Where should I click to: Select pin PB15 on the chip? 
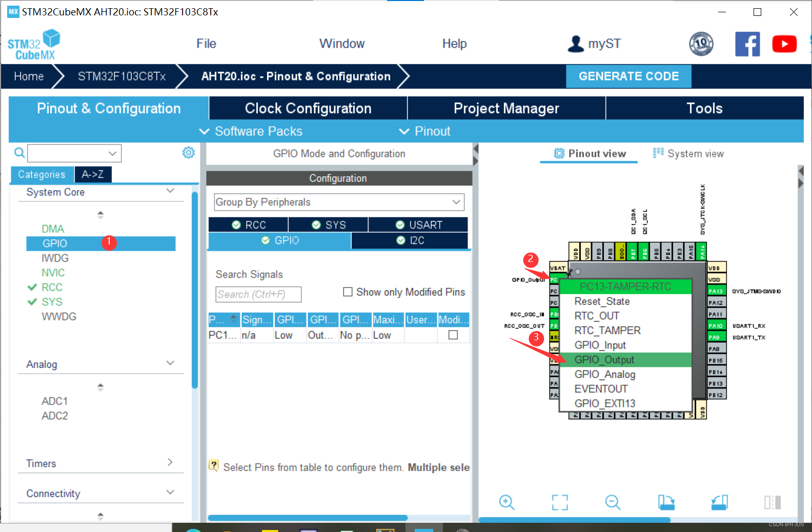716,360
